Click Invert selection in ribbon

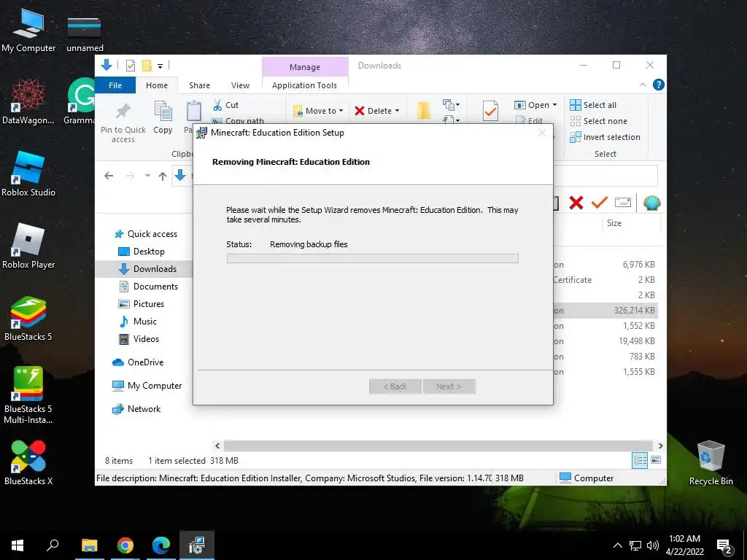click(605, 137)
